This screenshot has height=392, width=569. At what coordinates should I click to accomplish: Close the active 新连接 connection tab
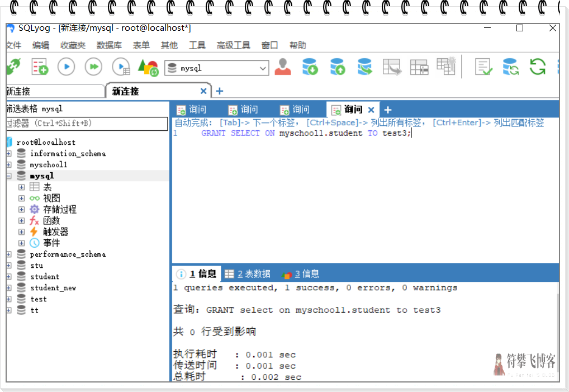[203, 91]
